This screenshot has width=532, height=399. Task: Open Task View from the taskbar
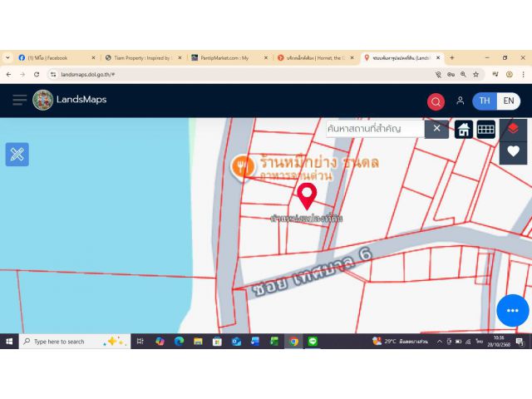click(140, 342)
